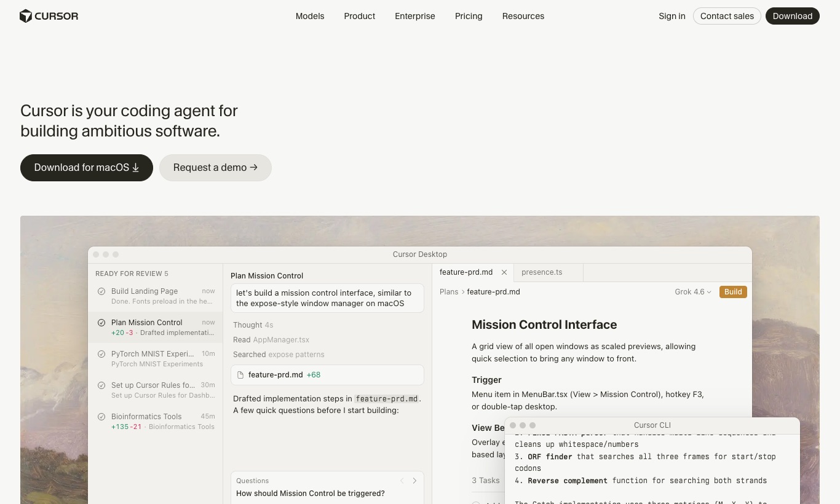
Task: Go to next question arrow
Action: click(x=414, y=481)
